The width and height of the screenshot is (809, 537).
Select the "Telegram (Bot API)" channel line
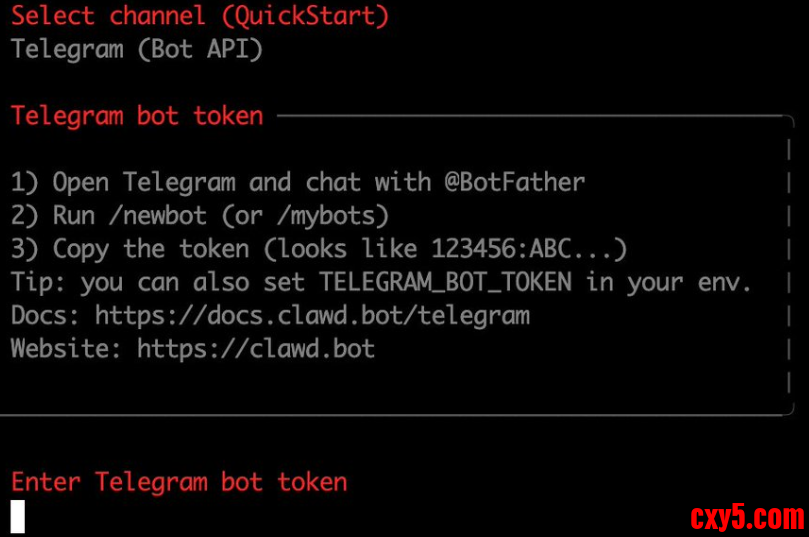click(137, 49)
